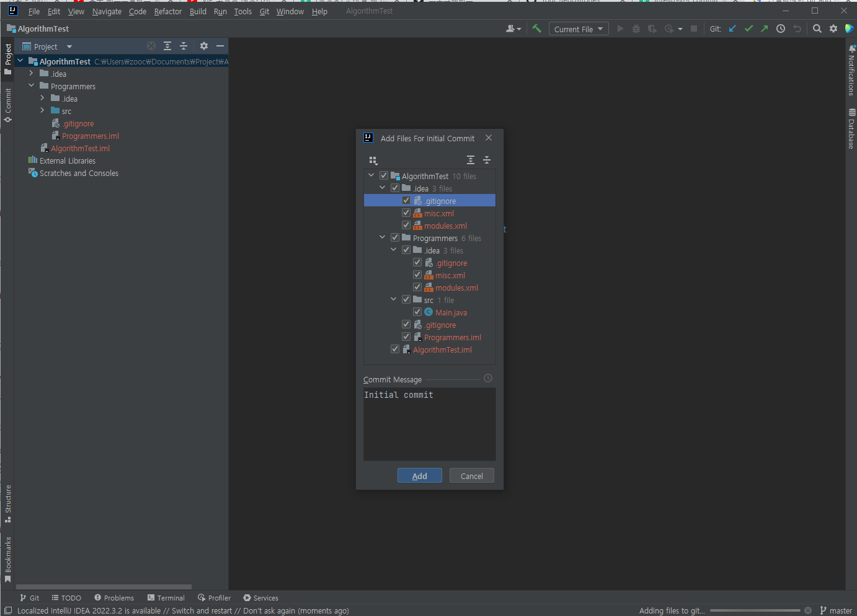
Task: Uncheck the top-level .idea modules.xml checkbox
Action: pos(406,225)
